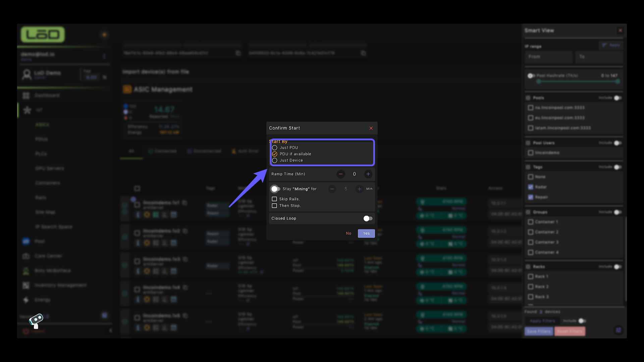Close the Confirm Start dialog
The height and width of the screenshot is (362, 644).
coord(371,128)
